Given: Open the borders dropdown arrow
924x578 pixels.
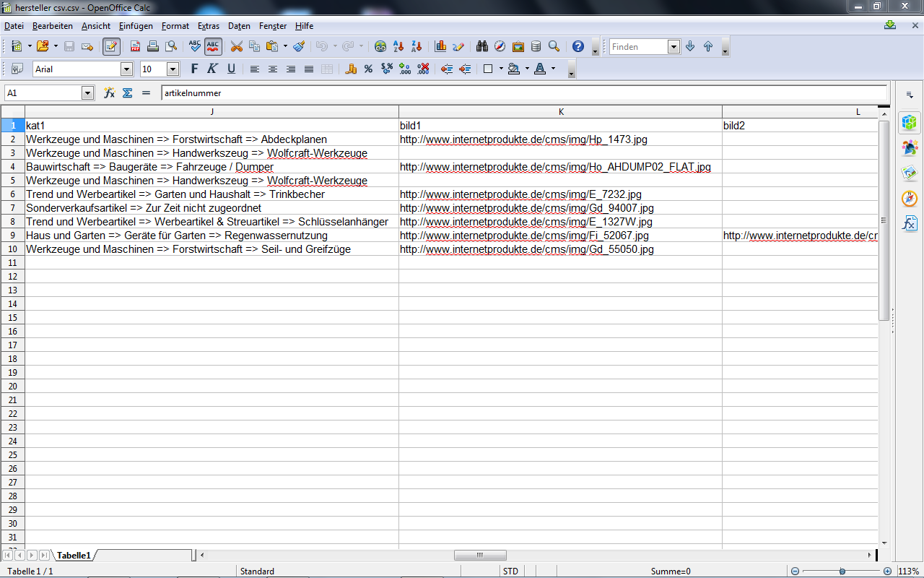Looking at the screenshot, I should 500,69.
